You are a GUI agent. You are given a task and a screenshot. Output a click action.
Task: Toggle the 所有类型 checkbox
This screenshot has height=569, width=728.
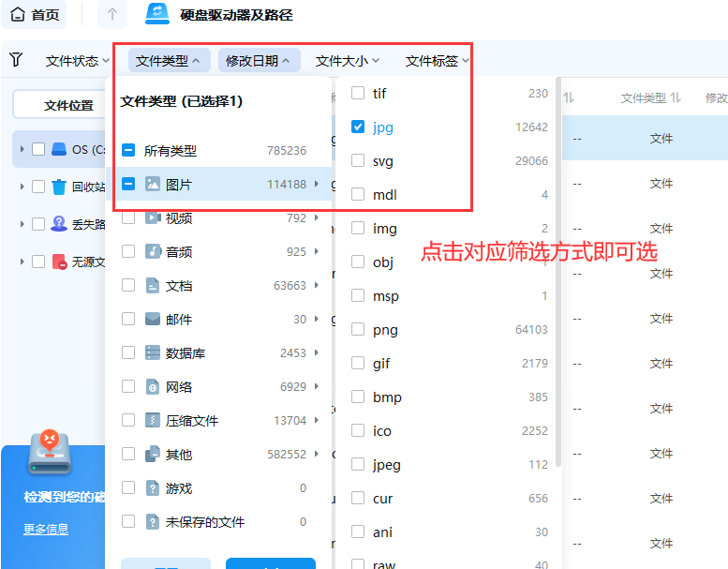pyautogui.click(x=128, y=150)
